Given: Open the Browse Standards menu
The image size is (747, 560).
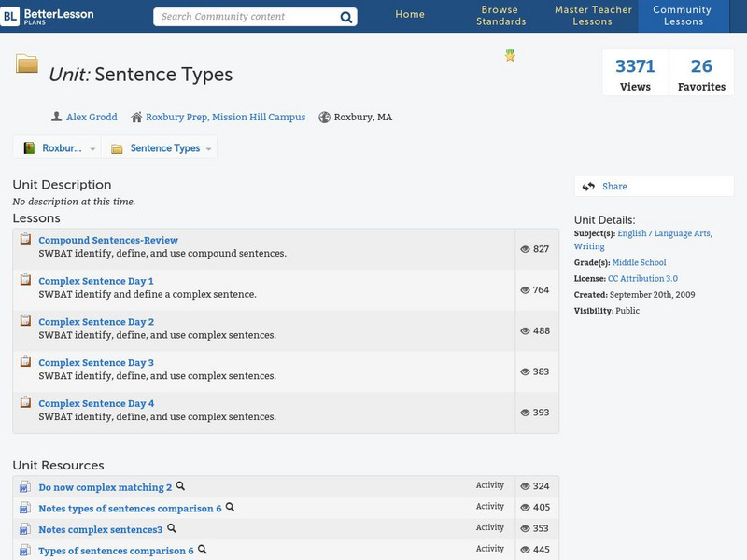Looking at the screenshot, I should click(x=500, y=16).
